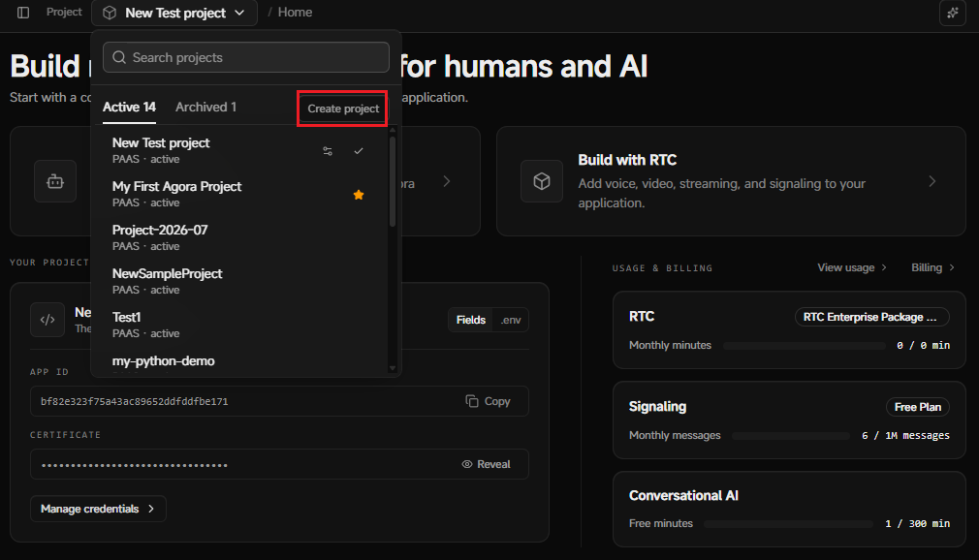Switch to the Active 14 tab
The width and height of the screenshot is (979, 560).
(x=129, y=108)
